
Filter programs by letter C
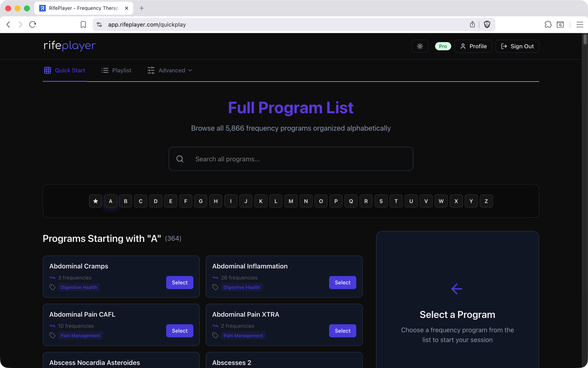141,201
